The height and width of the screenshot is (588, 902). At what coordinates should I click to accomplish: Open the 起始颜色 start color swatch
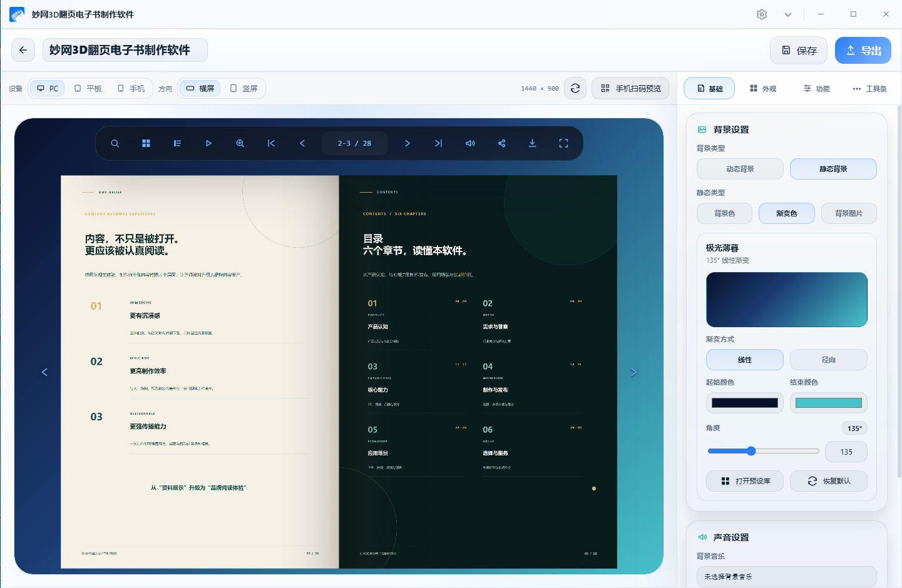(745, 403)
